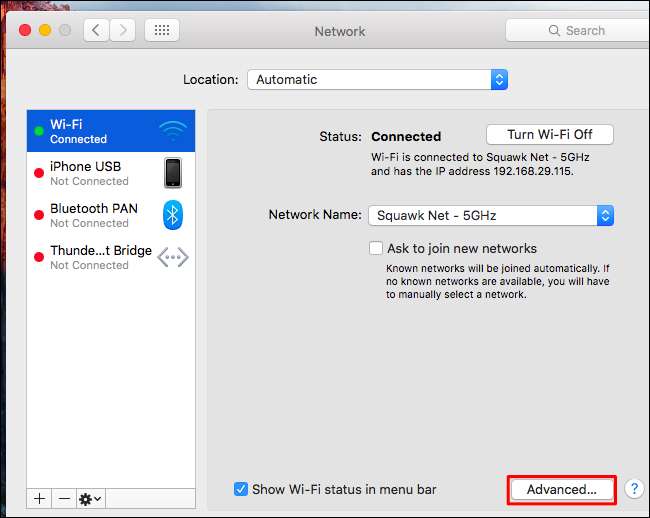The width and height of the screenshot is (650, 518).
Task: Click the Turn Wi-Fi Off button
Action: pos(549,135)
